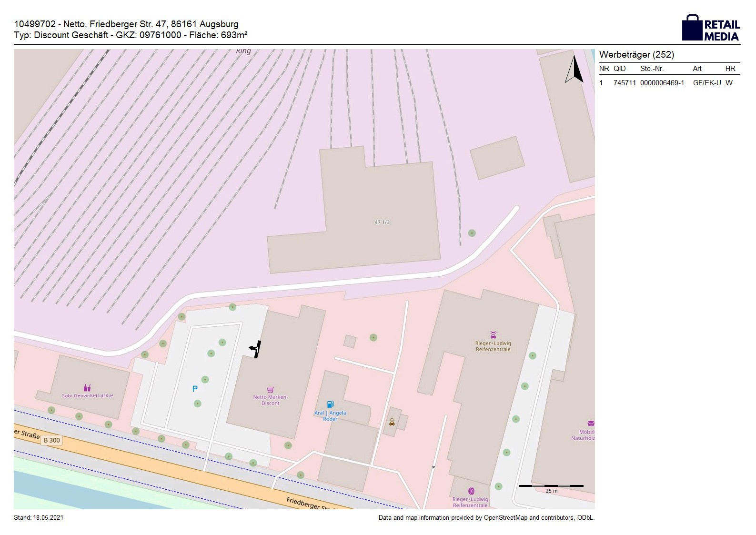Click the north arrow compass icon

click(x=575, y=70)
